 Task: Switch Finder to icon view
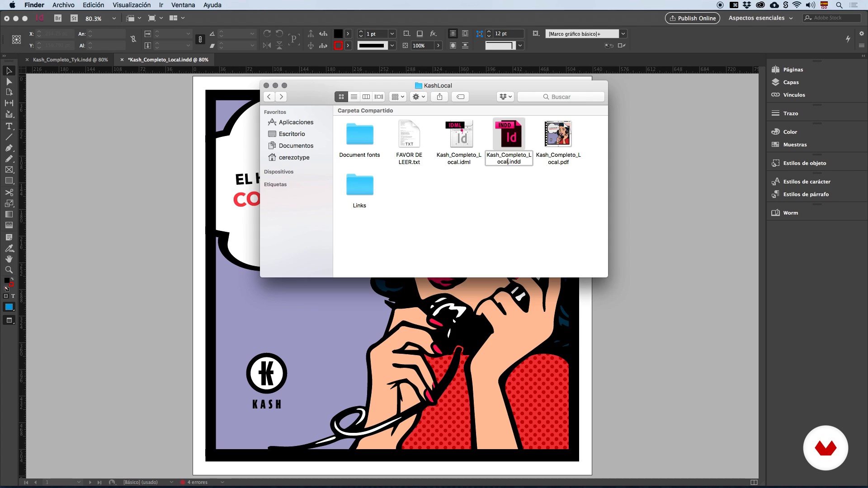(x=341, y=97)
